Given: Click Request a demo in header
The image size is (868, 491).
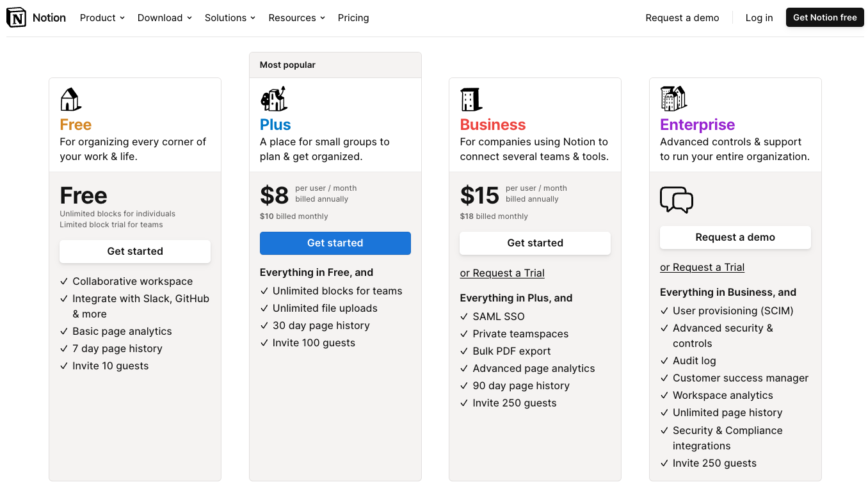Looking at the screenshot, I should click(x=682, y=18).
